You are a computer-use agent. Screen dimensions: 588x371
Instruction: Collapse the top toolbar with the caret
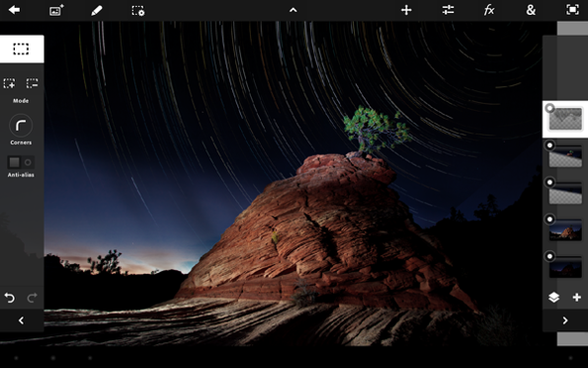click(294, 11)
